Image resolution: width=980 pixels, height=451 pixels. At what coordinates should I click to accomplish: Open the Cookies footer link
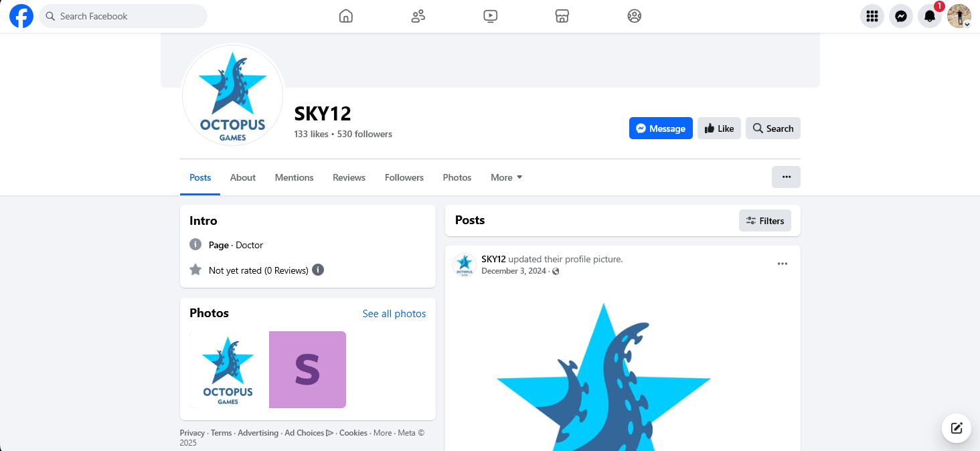click(x=353, y=433)
